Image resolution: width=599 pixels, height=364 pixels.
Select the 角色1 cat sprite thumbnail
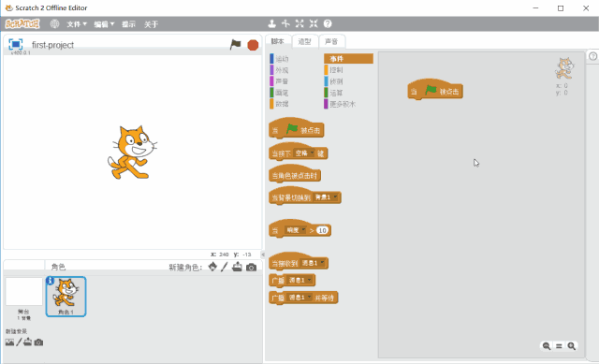[x=66, y=297]
